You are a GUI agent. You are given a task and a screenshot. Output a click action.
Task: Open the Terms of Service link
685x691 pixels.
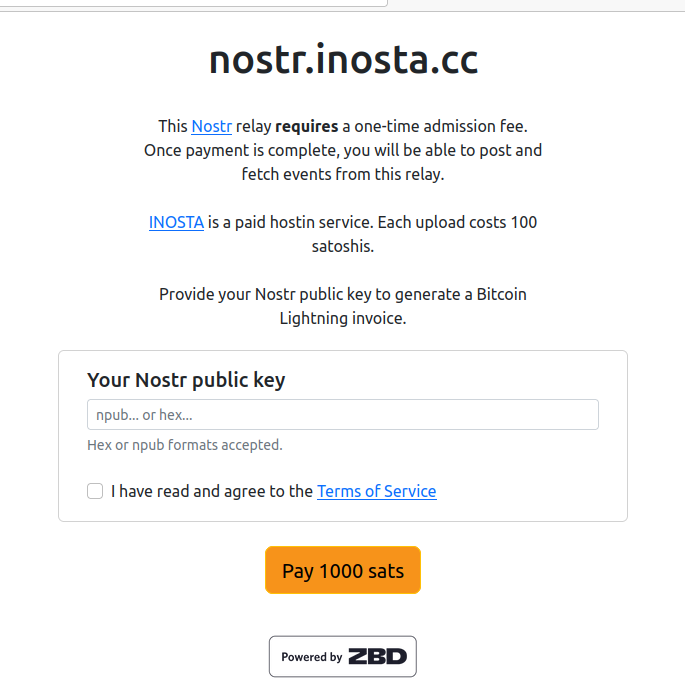pyautogui.click(x=376, y=491)
